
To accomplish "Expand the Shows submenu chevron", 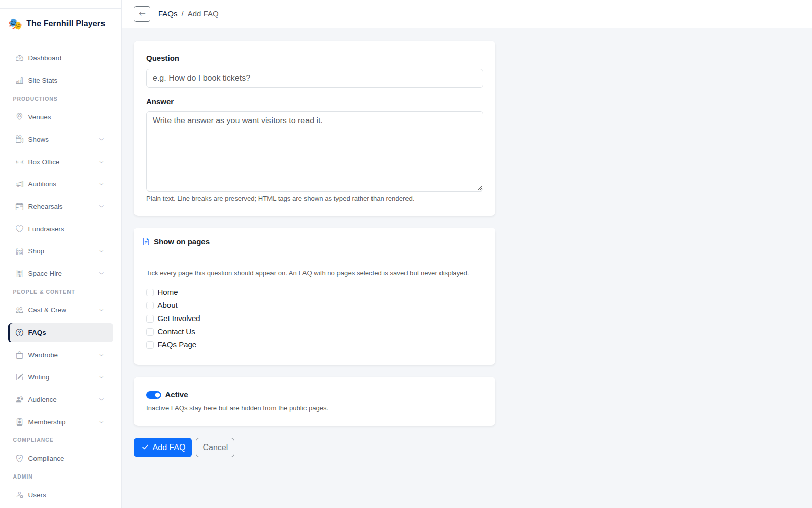I will point(101,140).
